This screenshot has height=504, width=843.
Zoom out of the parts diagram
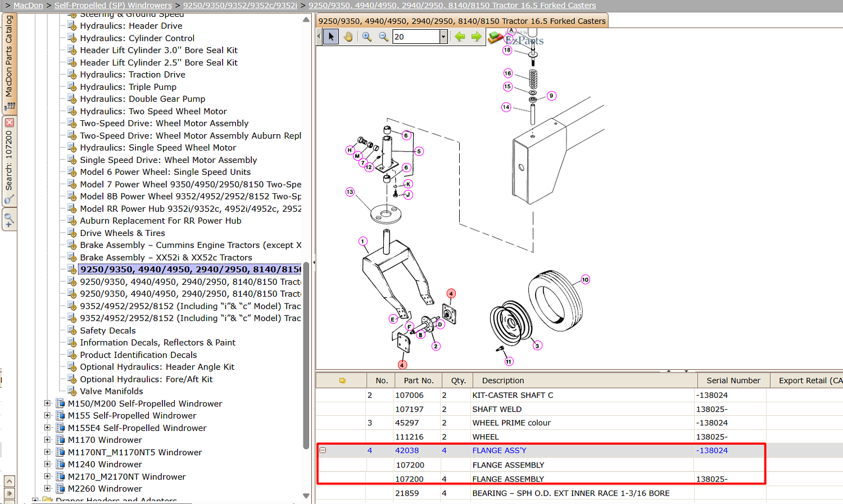(384, 37)
